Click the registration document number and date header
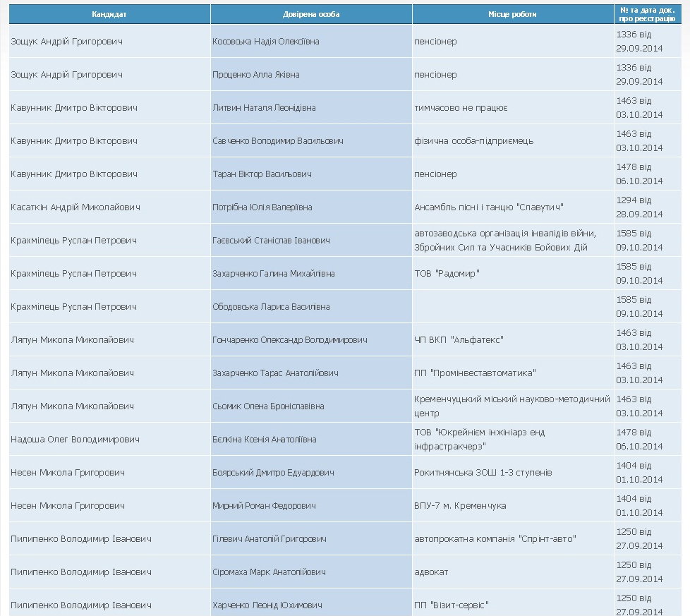 (x=648, y=14)
